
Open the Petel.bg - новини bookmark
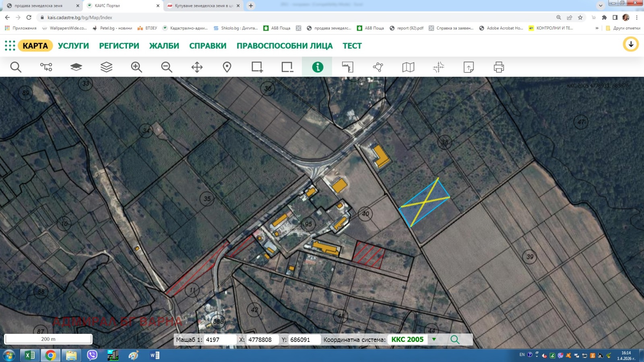pos(114,28)
